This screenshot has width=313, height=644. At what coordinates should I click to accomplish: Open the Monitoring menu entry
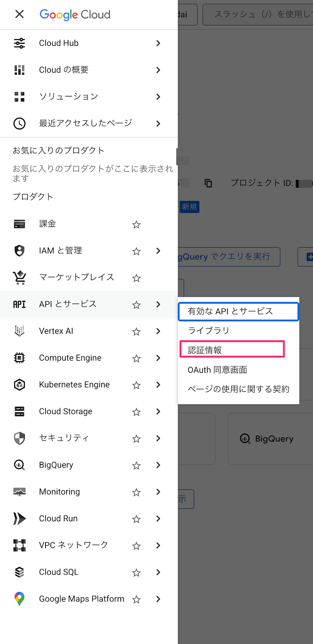coord(59,492)
